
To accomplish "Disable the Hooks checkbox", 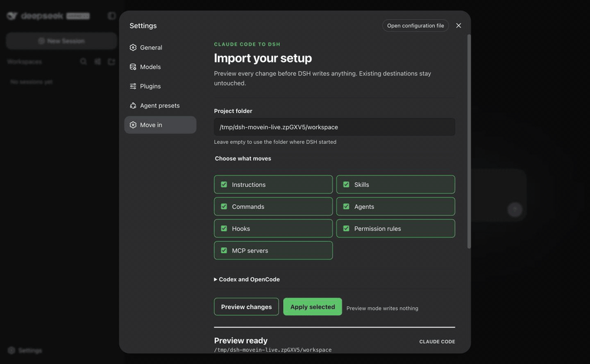I will 224,228.
